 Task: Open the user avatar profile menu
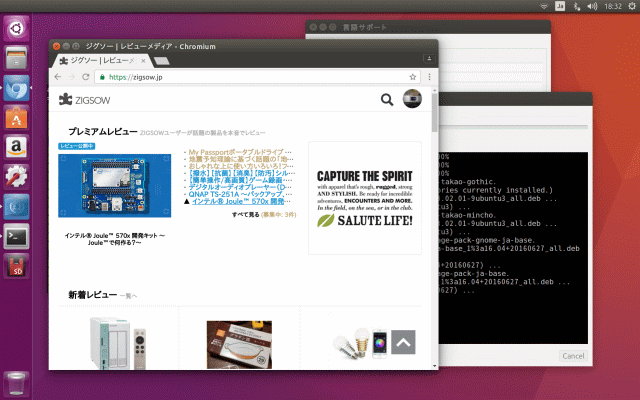pyautogui.click(x=412, y=99)
